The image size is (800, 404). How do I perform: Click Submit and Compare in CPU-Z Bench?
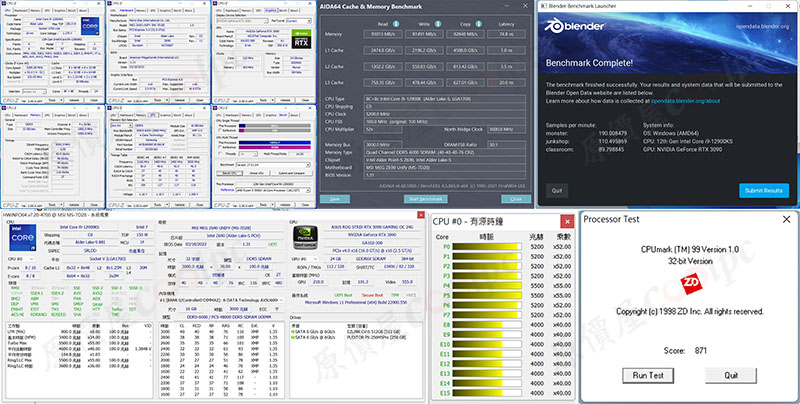(292, 173)
